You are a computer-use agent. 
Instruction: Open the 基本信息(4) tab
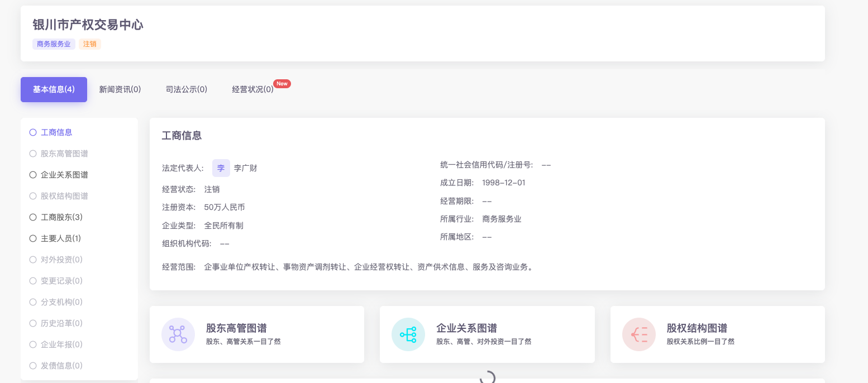point(54,89)
